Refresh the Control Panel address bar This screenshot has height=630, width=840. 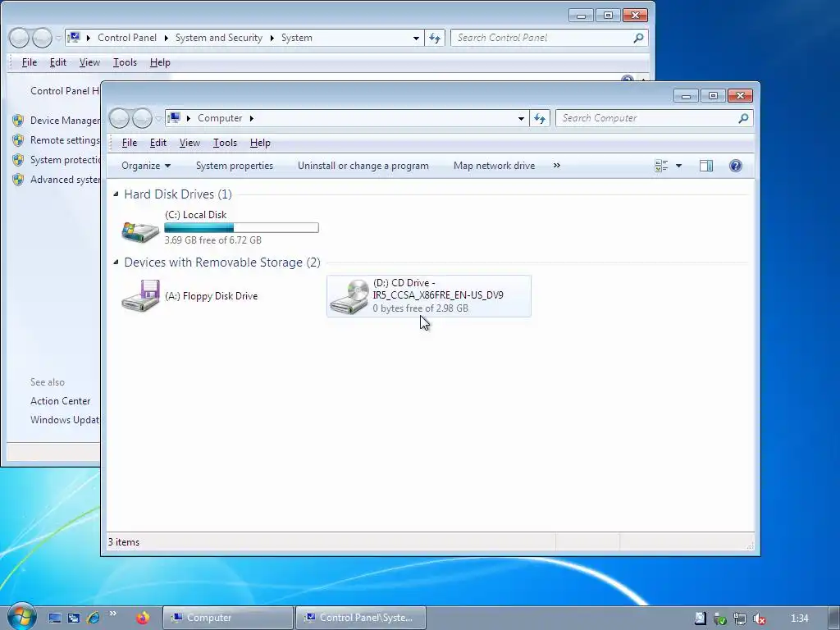pos(435,38)
